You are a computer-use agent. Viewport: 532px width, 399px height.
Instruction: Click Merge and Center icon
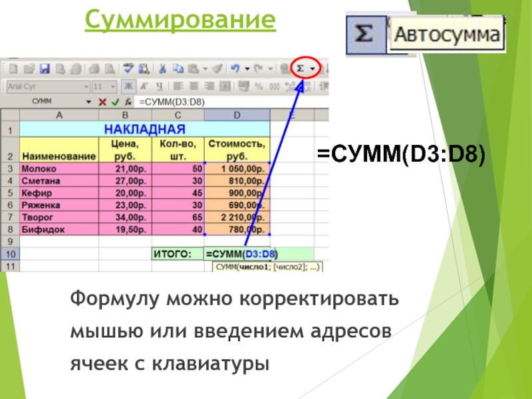(225, 86)
